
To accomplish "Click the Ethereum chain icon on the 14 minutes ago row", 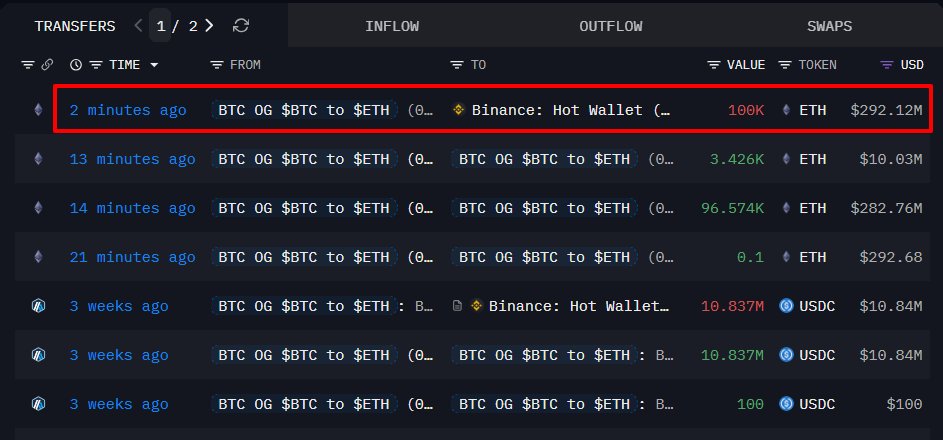I will pyautogui.click(x=38, y=208).
